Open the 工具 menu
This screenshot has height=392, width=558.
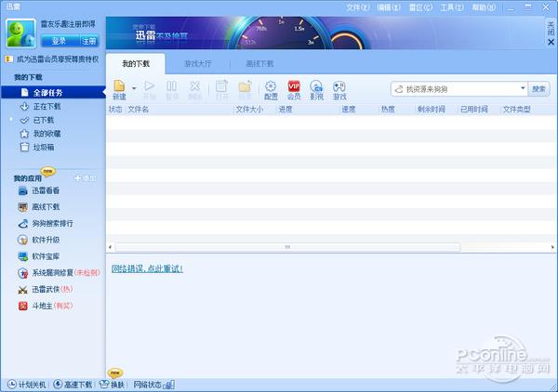point(452,7)
